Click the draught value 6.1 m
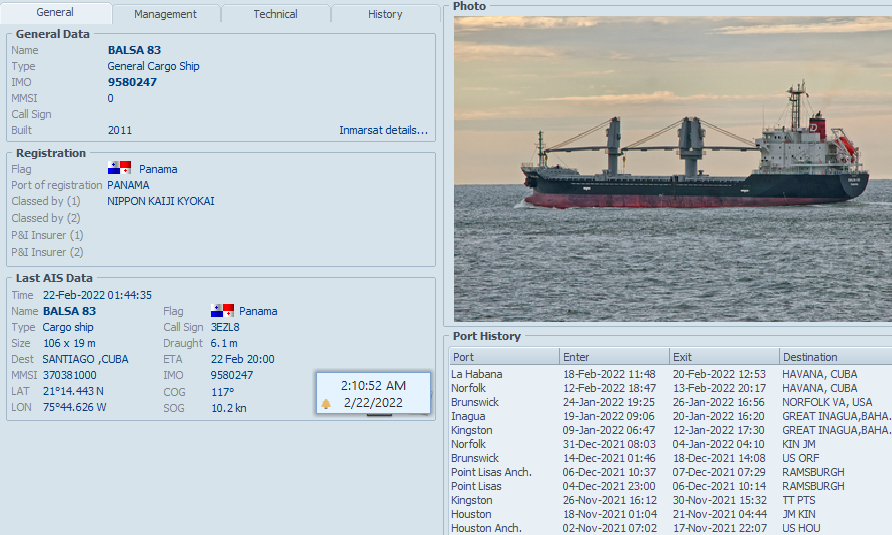 [x=224, y=343]
